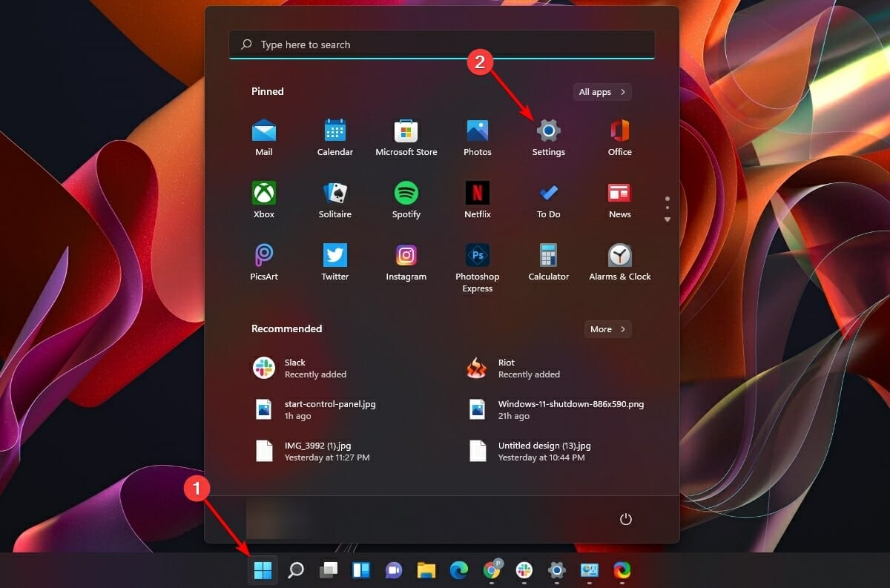Image resolution: width=890 pixels, height=588 pixels.
Task: Click the power button in Start menu
Action: [x=626, y=519]
